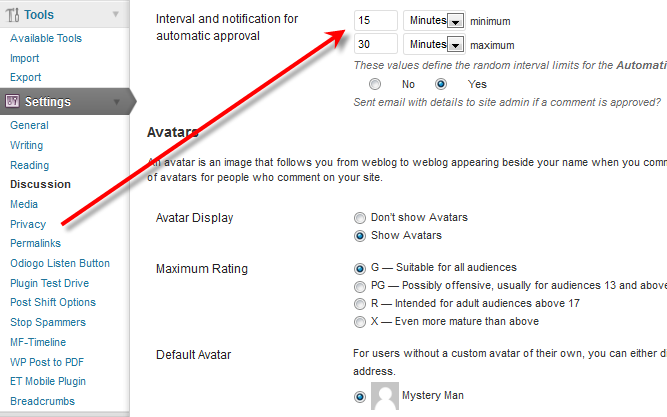The height and width of the screenshot is (417, 667).
Task: Select X rating for avatars
Action: click(x=360, y=322)
